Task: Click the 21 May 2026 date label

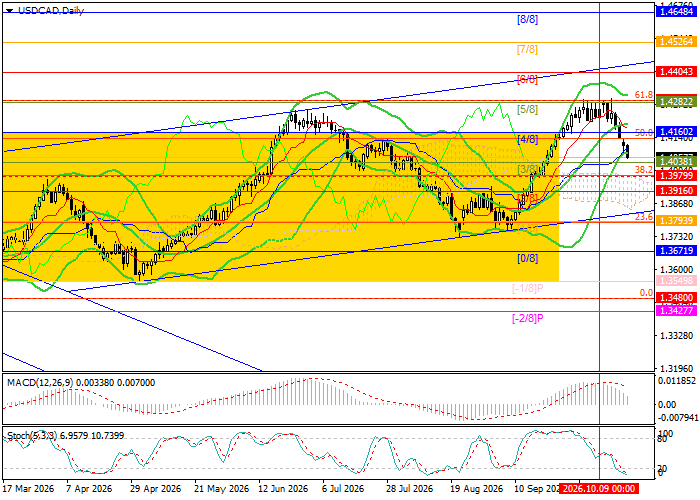Action: pos(221,488)
